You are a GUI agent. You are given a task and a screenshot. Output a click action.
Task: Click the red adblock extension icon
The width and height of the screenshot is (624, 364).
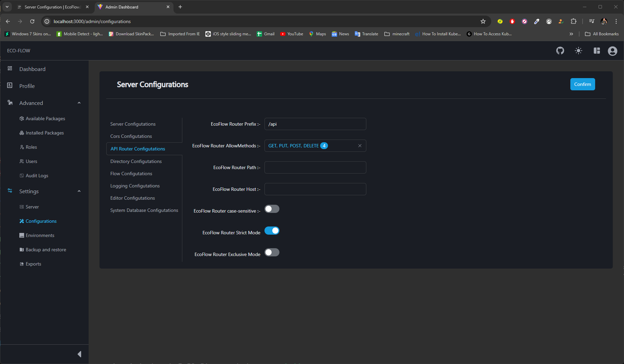[512, 21]
